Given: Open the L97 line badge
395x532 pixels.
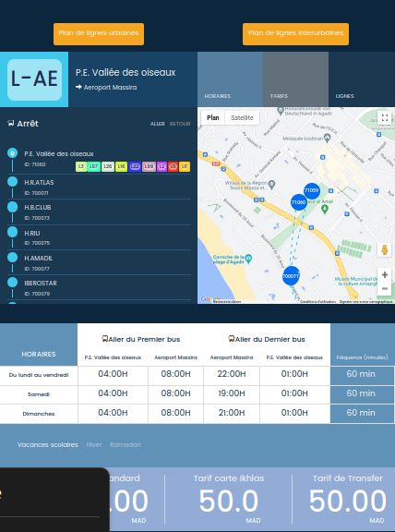Looking at the screenshot, I should click(93, 166).
